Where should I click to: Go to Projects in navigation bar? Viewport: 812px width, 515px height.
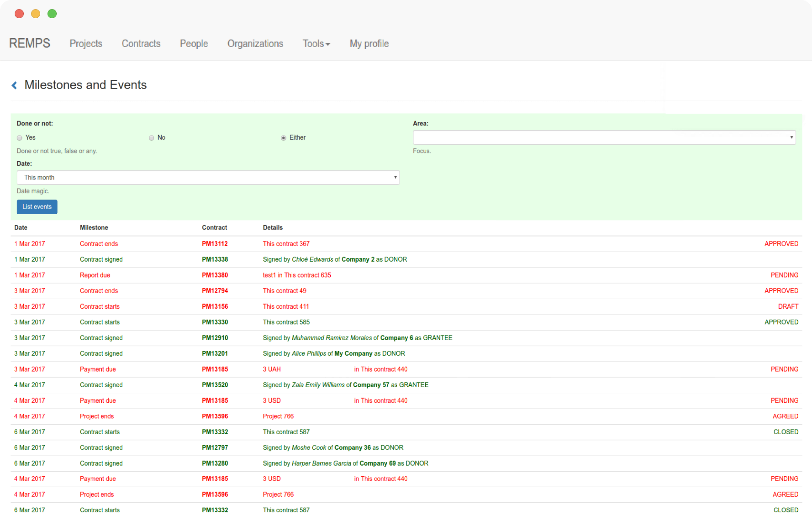tap(86, 44)
